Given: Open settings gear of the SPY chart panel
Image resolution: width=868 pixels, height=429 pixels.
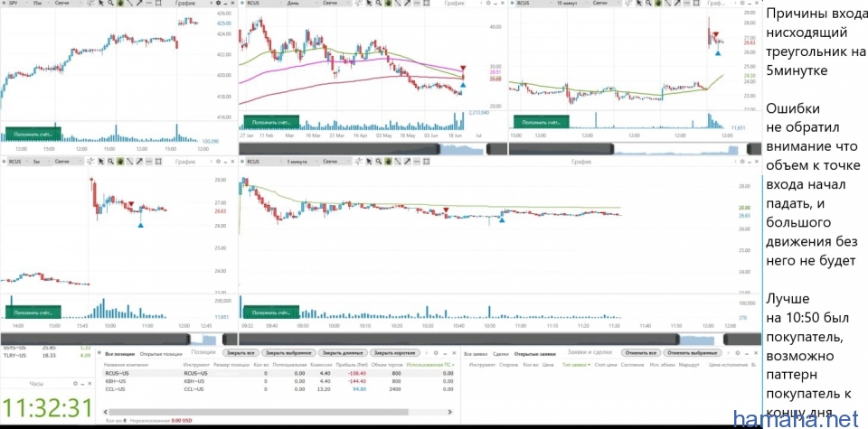Looking at the screenshot, I should pyautogui.click(x=218, y=4).
